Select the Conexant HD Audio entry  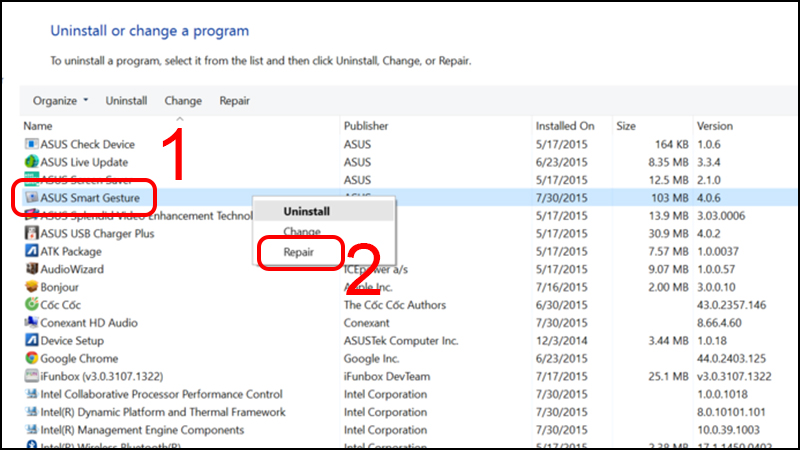(89, 323)
